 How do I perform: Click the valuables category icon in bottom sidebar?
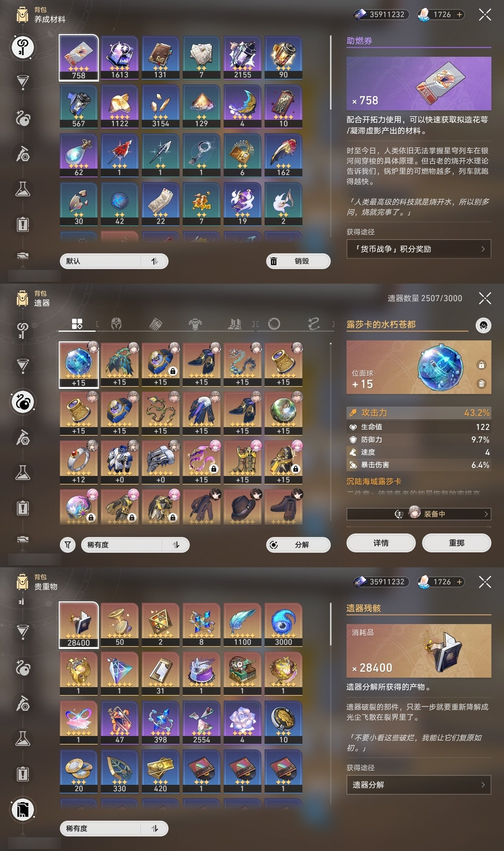coord(23,810)
